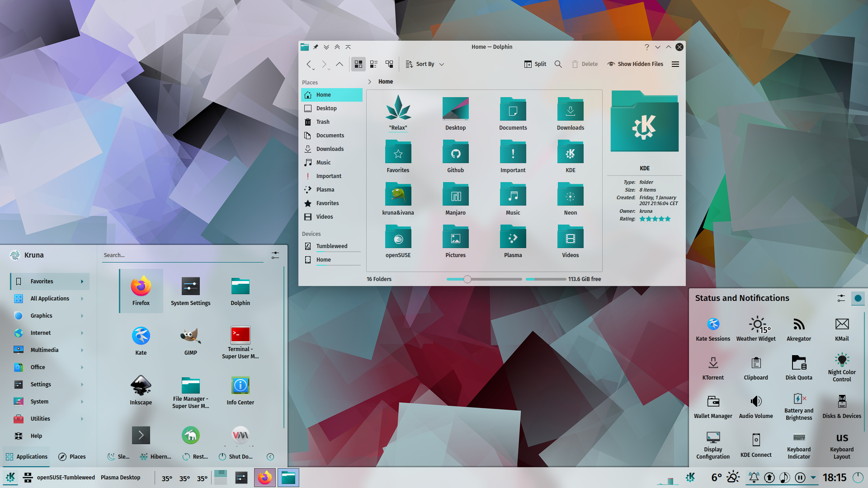Viewport: 868px width, 488px height.
Task: Open KDE Connect tray entry
Action: (756, 445)
